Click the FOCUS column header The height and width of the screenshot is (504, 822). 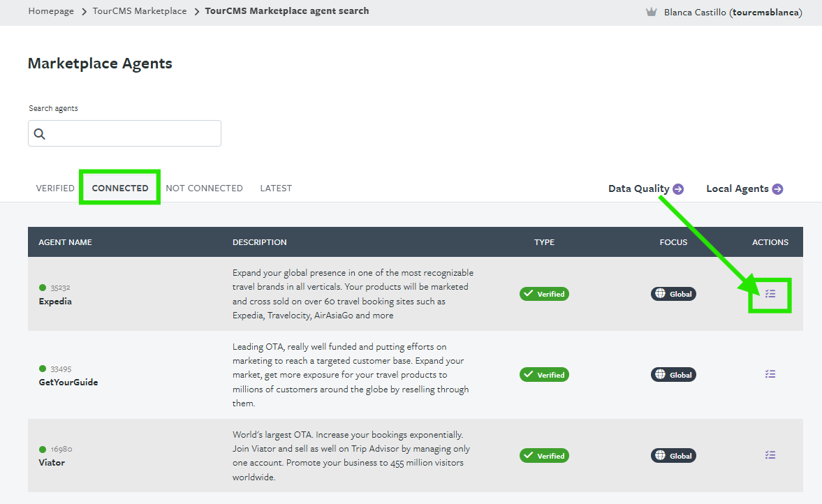(673, 242)
